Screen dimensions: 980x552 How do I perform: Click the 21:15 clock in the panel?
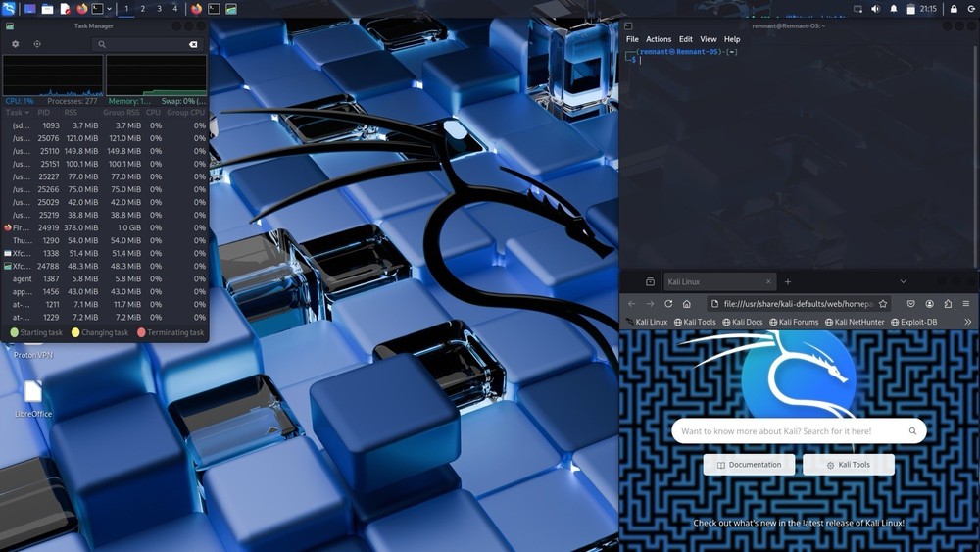(928, 9)
